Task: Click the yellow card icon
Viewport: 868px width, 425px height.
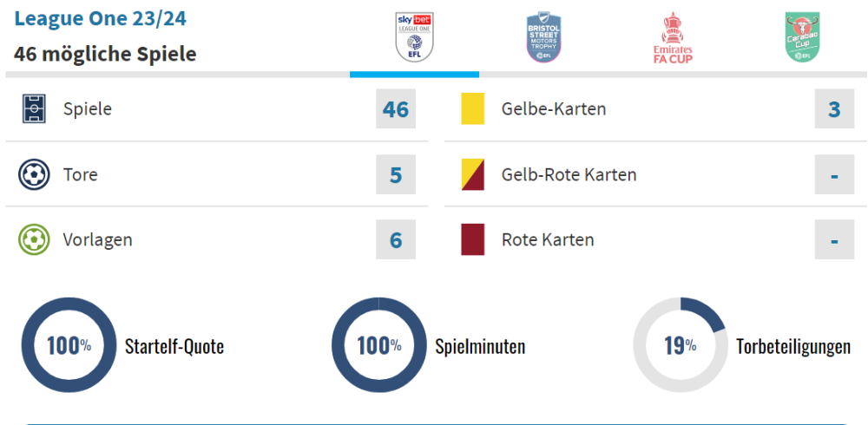Action: pyautogui.click(x=473, y=109)
